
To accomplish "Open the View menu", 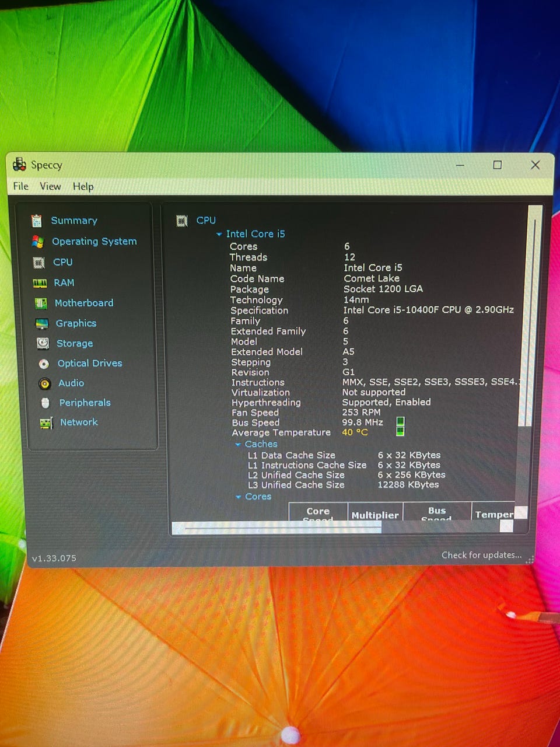I will (x=50, y=186).
